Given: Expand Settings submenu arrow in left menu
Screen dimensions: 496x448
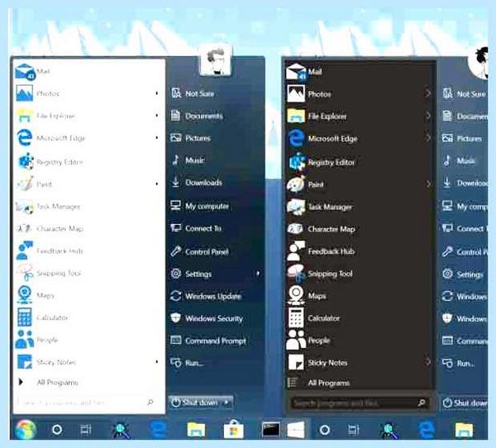Looking at the screenshot, I should (258, 274).
